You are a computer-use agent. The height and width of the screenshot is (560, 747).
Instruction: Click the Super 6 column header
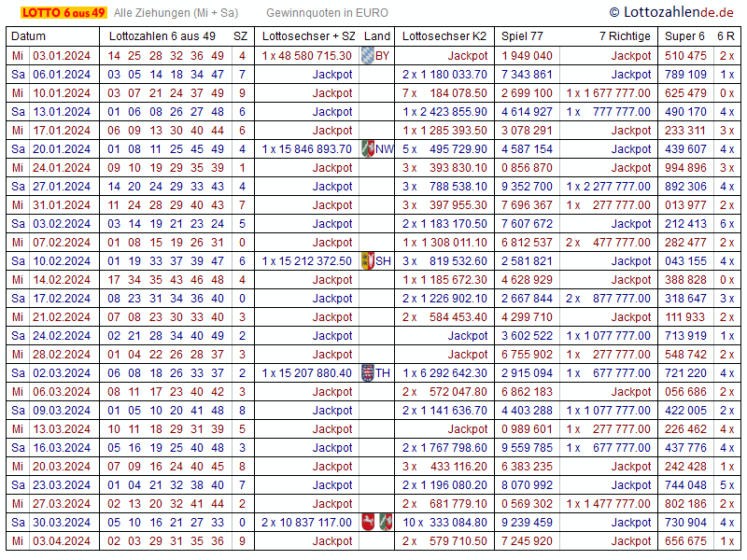coord(684,35)
